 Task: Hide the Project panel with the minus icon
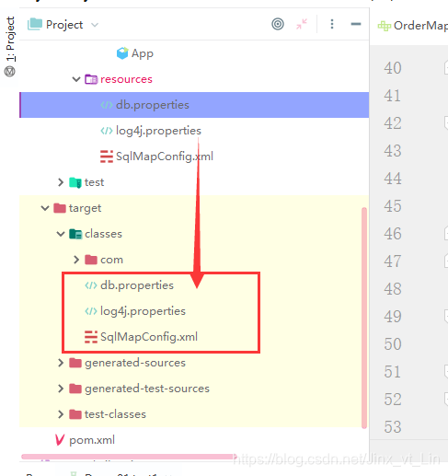tap(356, 24)
